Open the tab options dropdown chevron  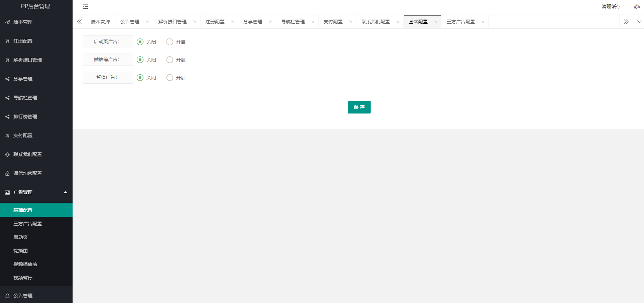640,22
